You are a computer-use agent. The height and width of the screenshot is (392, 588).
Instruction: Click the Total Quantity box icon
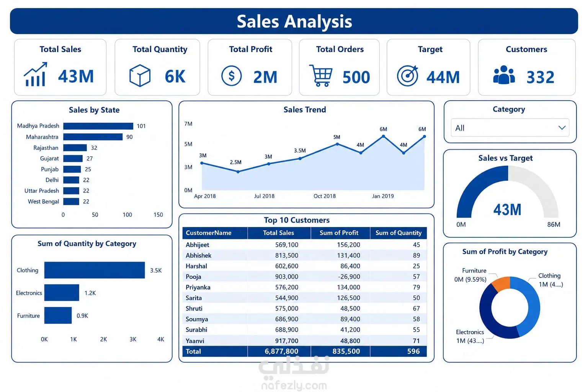(140, 75)
